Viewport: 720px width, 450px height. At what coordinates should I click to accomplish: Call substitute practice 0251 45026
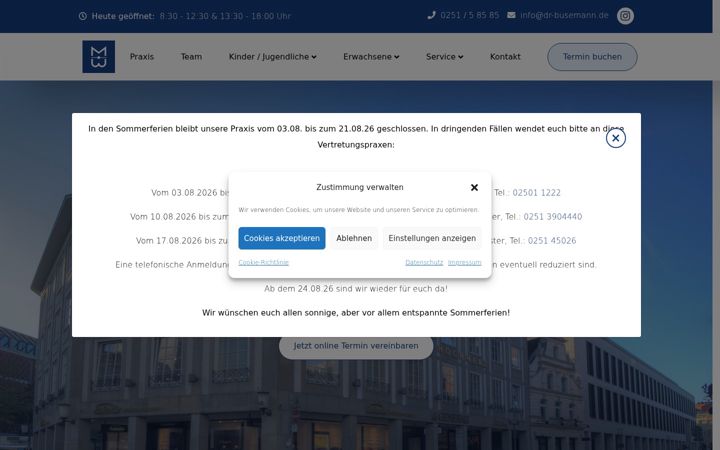click(552, 241)
